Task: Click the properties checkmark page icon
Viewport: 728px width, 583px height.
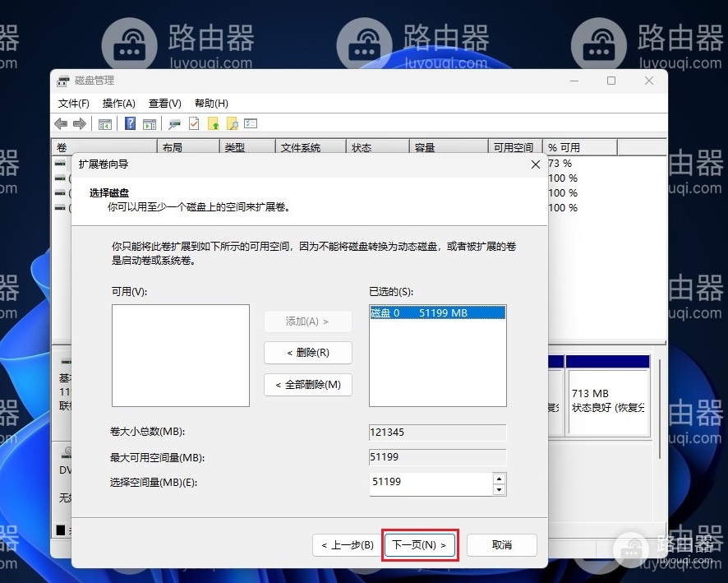Action: click(x=194, y=123)
